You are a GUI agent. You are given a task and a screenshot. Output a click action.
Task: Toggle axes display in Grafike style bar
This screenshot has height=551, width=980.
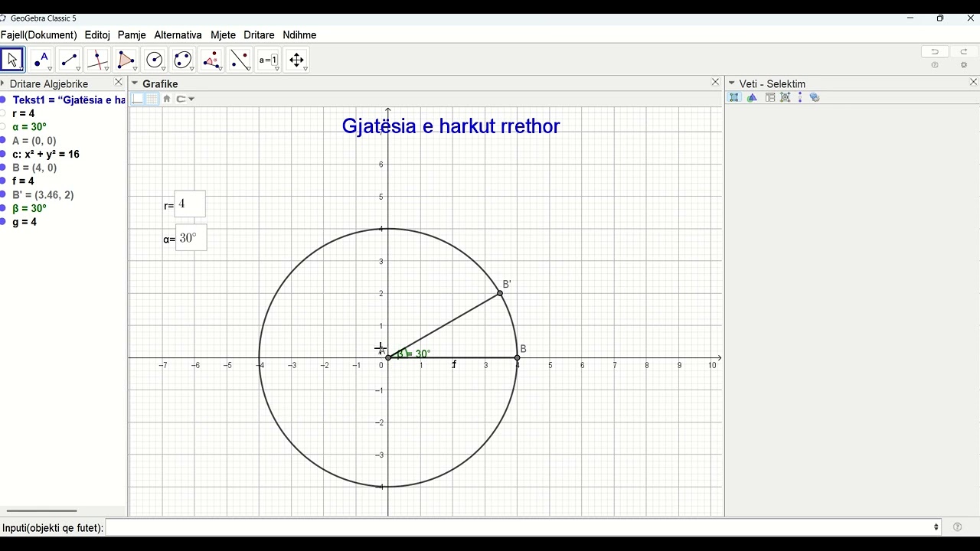pyautogui.click(x=138, y=99)
